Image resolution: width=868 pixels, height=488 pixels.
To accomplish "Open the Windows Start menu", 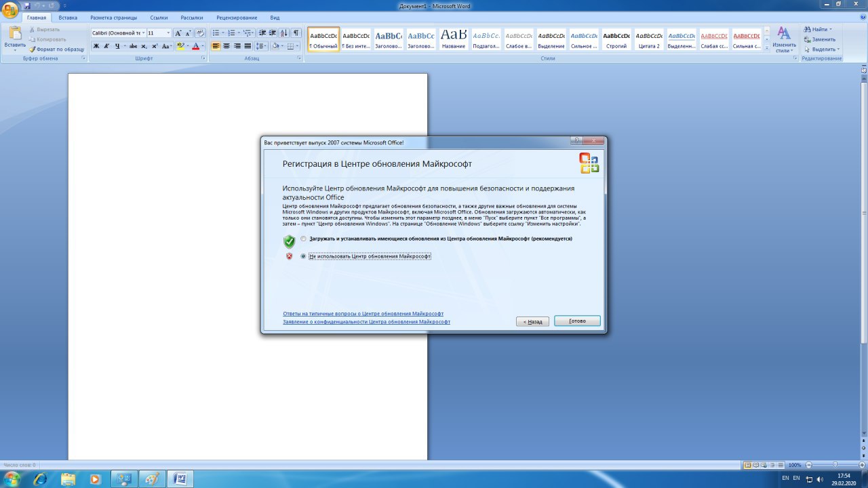I will point(12,479).
